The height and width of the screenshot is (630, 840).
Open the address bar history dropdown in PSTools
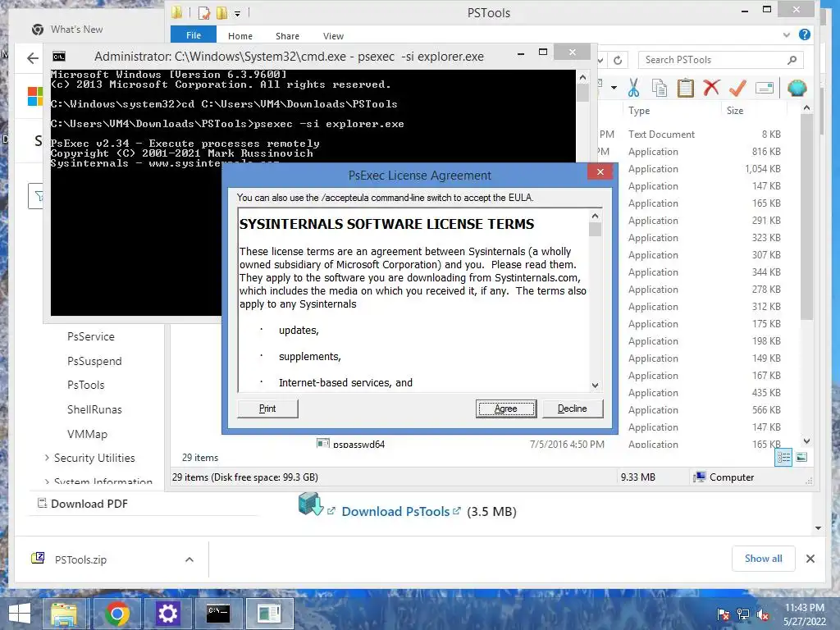[601, 60]
